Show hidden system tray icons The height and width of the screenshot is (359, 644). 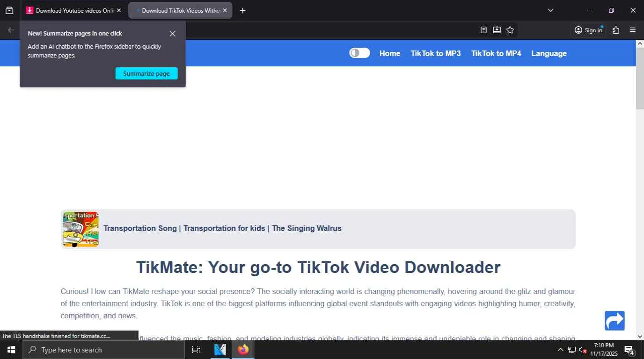pos(560,350)
